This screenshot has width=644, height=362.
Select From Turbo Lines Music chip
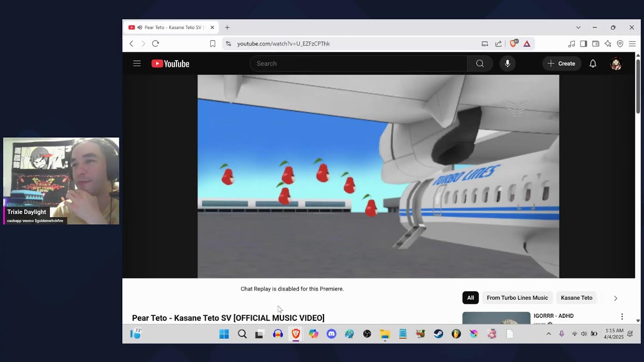coord(517,298)
